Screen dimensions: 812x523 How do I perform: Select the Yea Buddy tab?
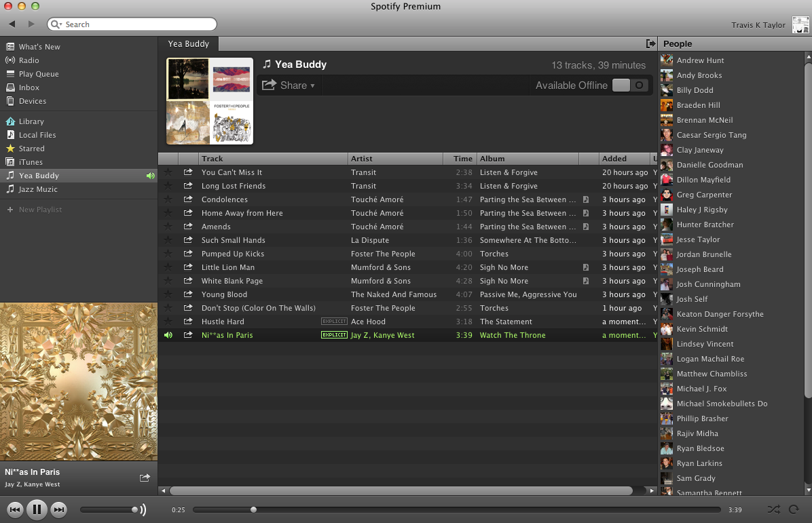point(189,43)
